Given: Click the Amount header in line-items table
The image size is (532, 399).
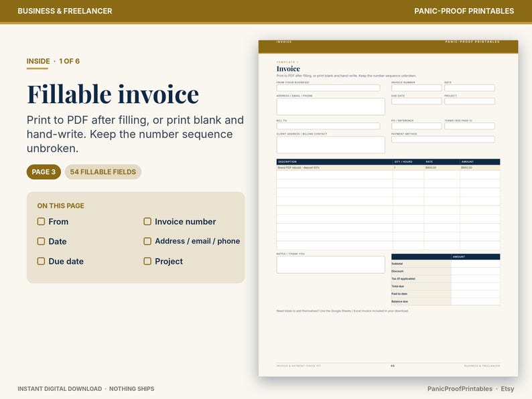Looking at the screenshot, I should [x=480, y=162].
